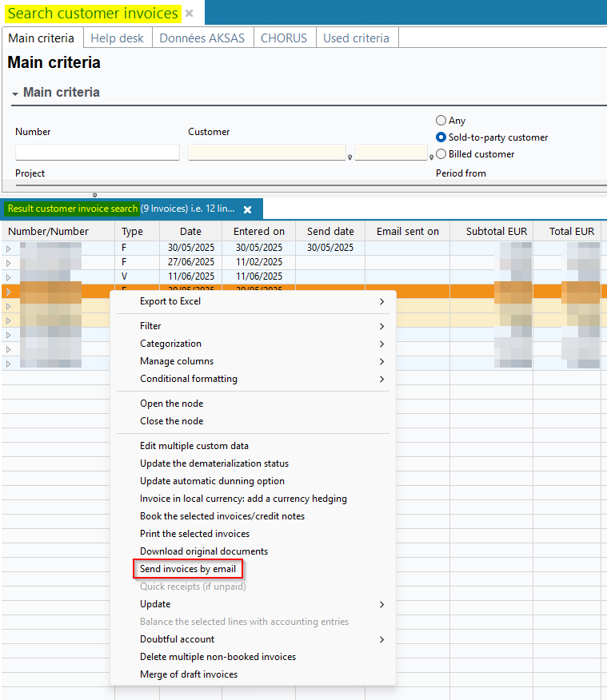The width and height of the screenshot is (607, 700).
Task: Click in the Number input field
Action: pyautogui.click(x=97, y=153)
